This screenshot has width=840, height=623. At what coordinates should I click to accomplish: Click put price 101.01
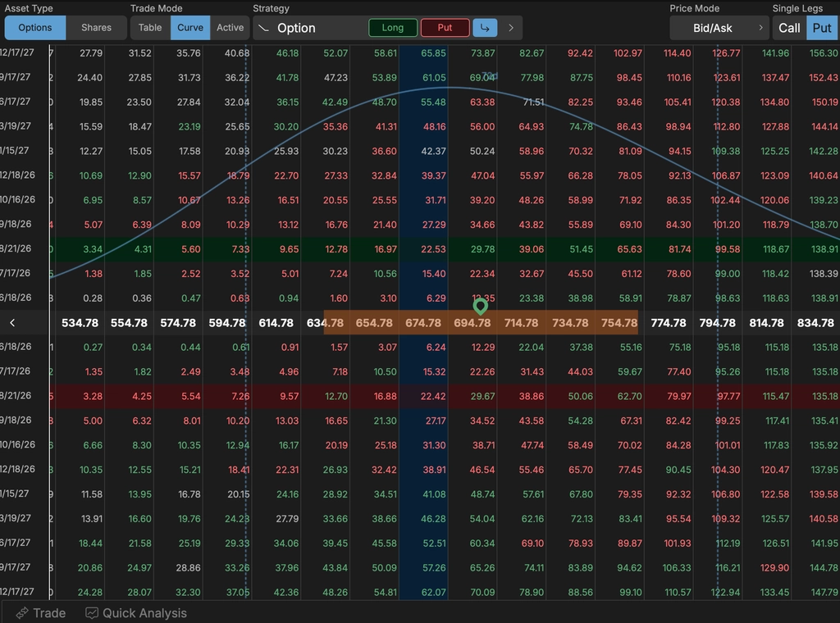click(x=728, y=445)
